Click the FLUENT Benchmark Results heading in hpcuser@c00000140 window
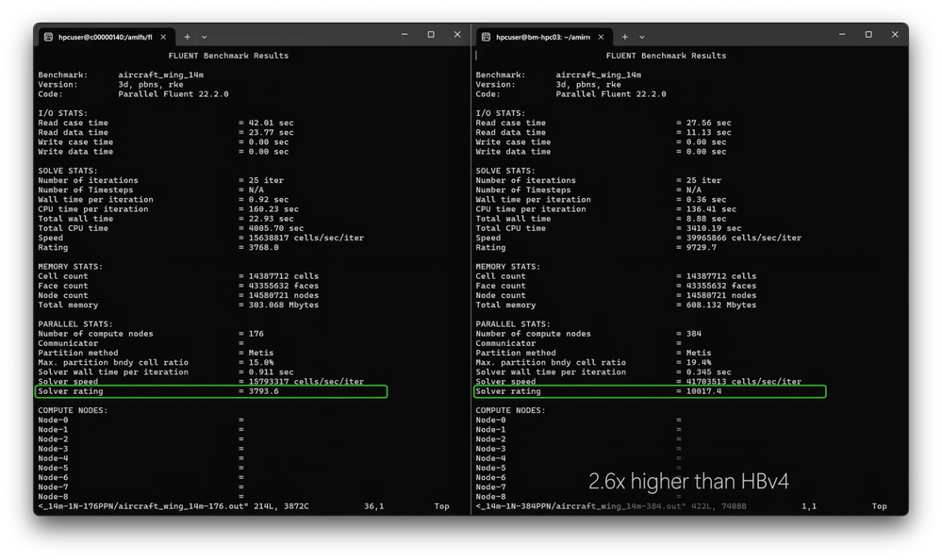This screenshot has width=942, height=560. tap(228, 56)
